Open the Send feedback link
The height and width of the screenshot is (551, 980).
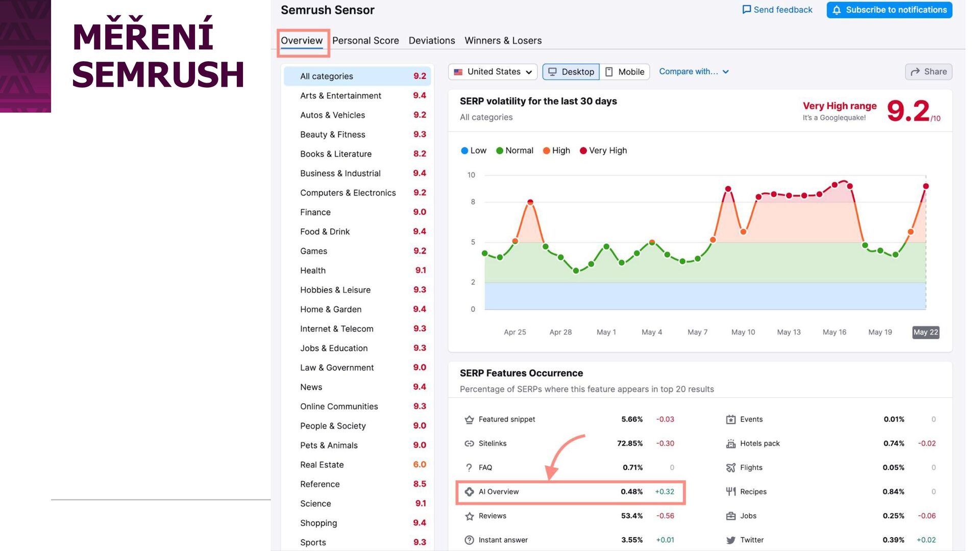(777, 10)
